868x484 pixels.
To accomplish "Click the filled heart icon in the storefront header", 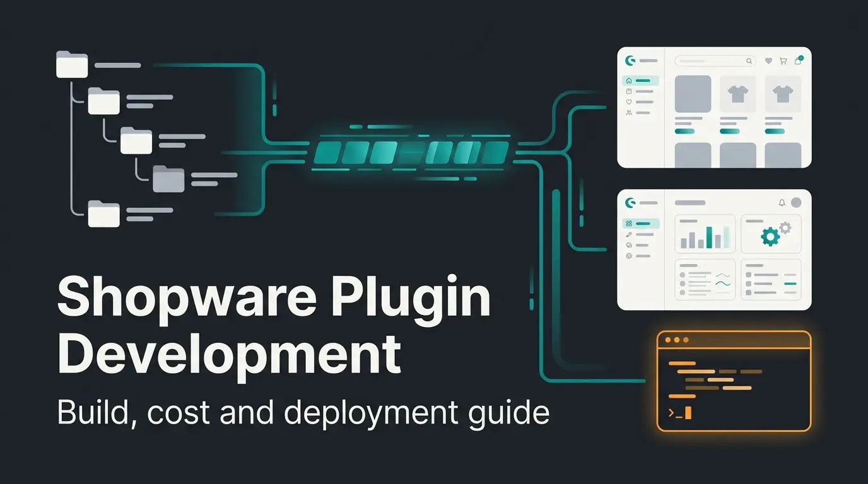I will click(768, 61).
